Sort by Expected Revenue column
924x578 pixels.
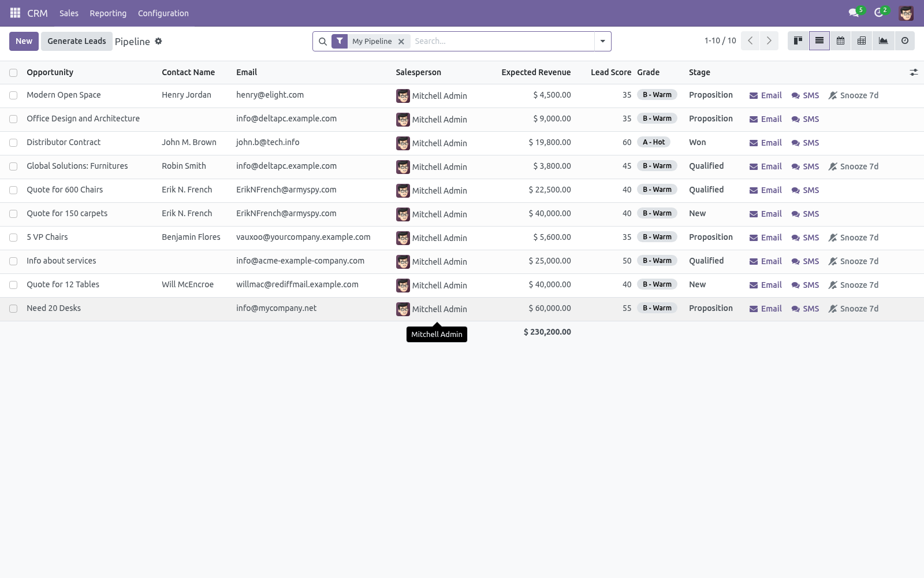[x=536, y=72]
